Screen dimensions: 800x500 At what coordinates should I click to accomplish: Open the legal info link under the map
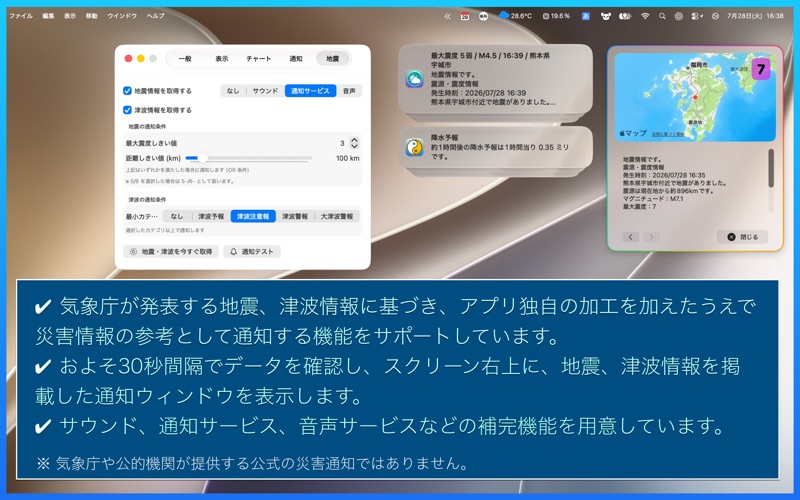coord(668,134)
